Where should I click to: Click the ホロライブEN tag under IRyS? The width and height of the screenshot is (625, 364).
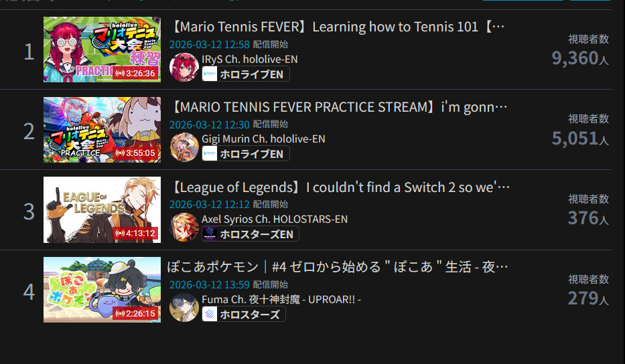246,74
